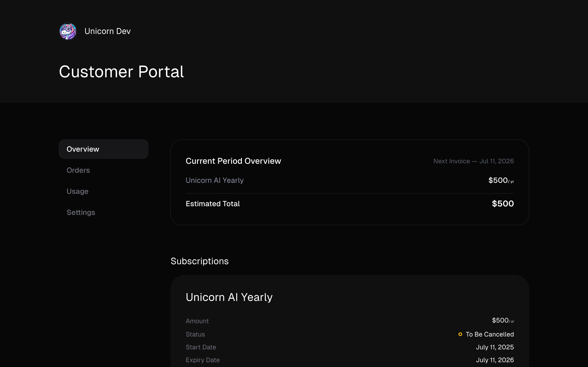Click the Unicorn Dev organization name

pyautogui.click(x=107, y=31)
